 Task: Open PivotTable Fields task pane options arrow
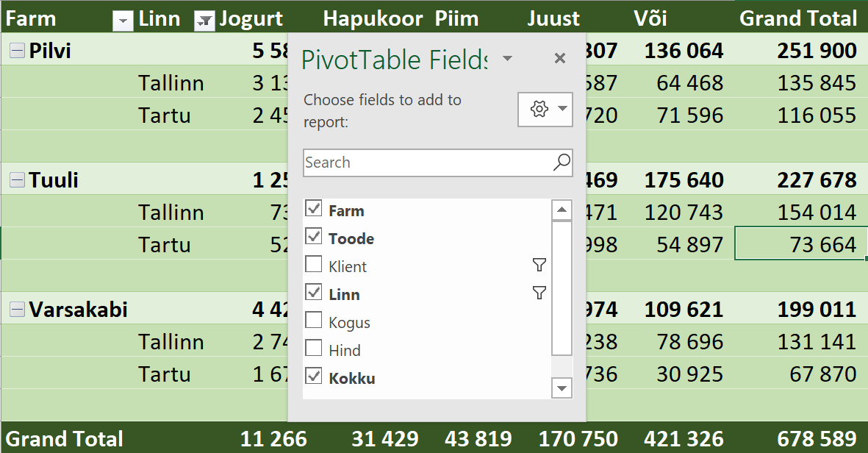pos(507,58)
